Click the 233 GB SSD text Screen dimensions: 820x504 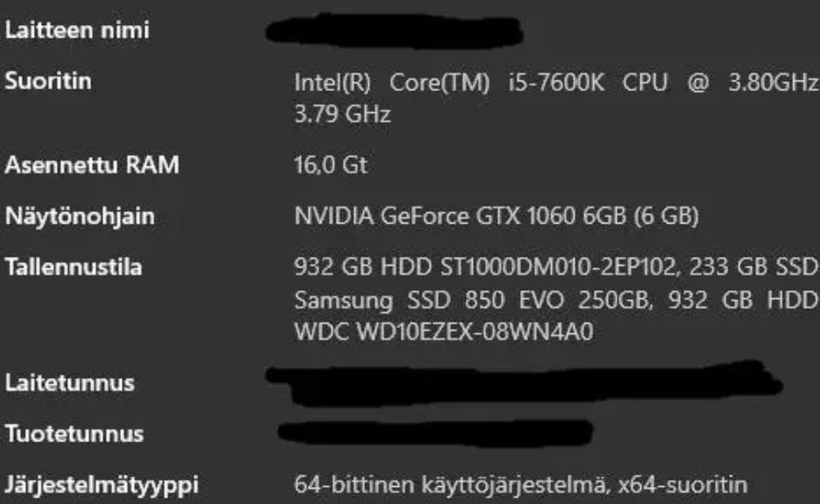[x=764, y=268]
